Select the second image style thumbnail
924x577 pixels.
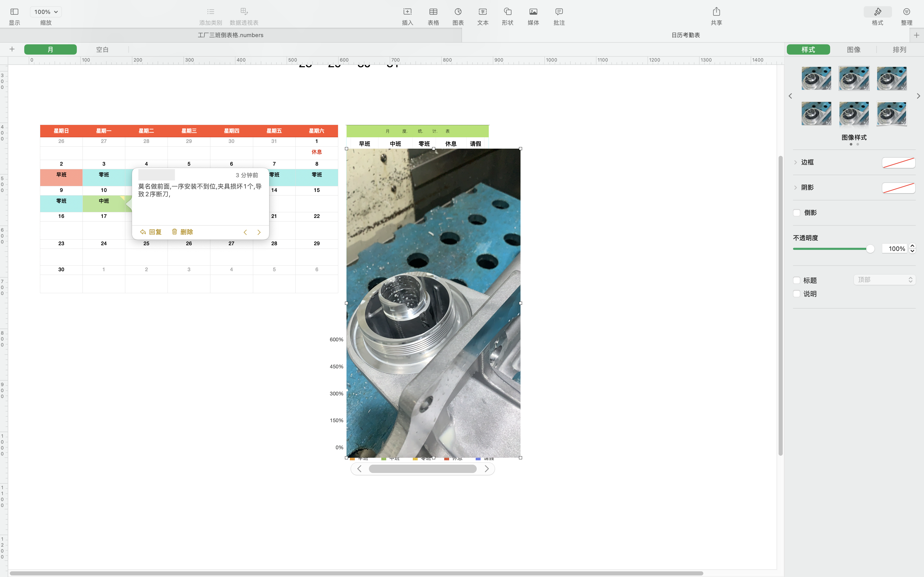coord(854,78)
